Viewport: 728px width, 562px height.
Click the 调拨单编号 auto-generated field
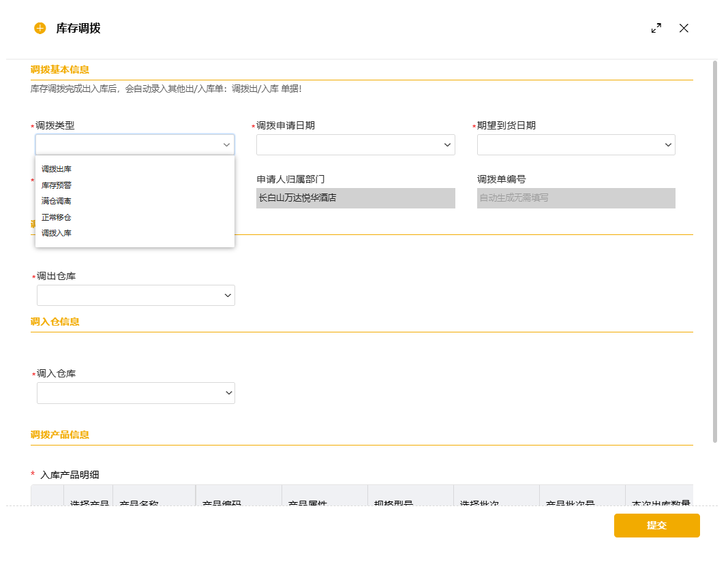tap(576, 198)
